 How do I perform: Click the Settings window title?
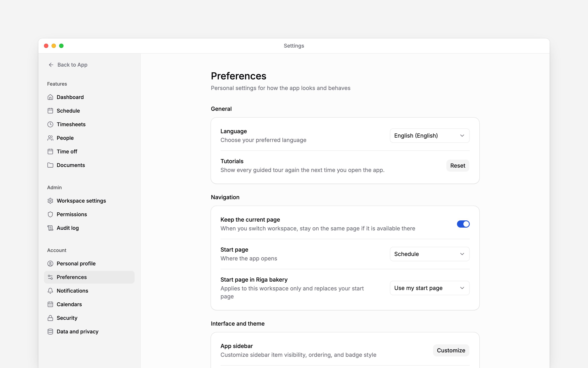point(294,46)
